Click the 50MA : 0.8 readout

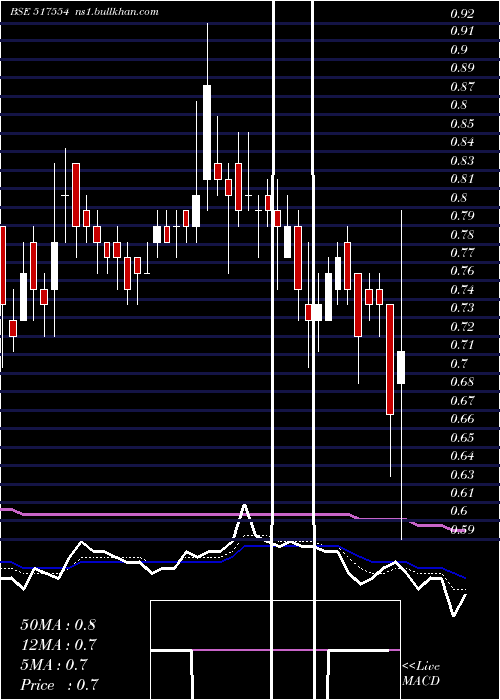pyautogui.click(x=58, y=624)
